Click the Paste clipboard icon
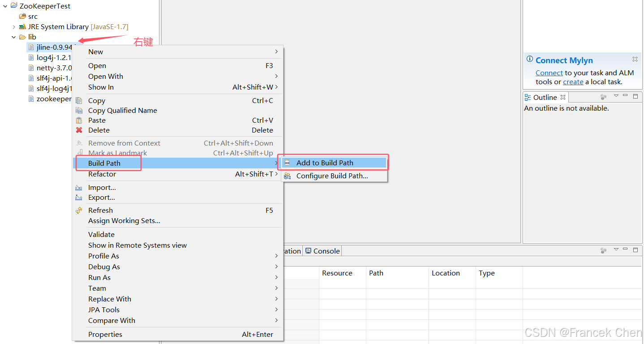 (x=79, y=120)
